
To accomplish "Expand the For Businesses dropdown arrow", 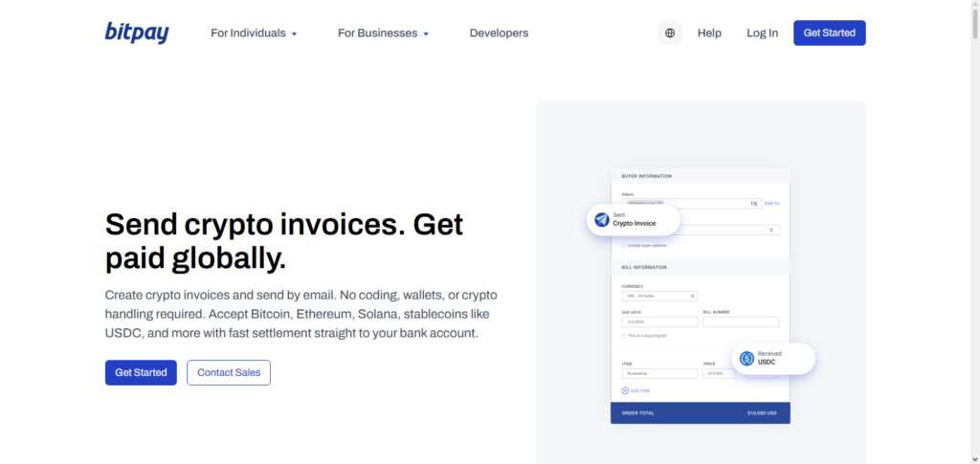I will click(426, 33).
